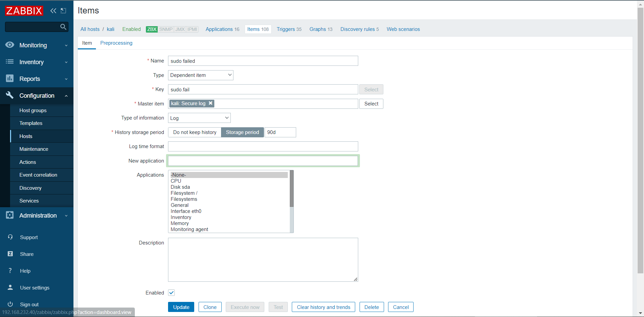The image size is (644, 317).
Task: Click the Applications list scrollbar
Action: pos(292,189)
